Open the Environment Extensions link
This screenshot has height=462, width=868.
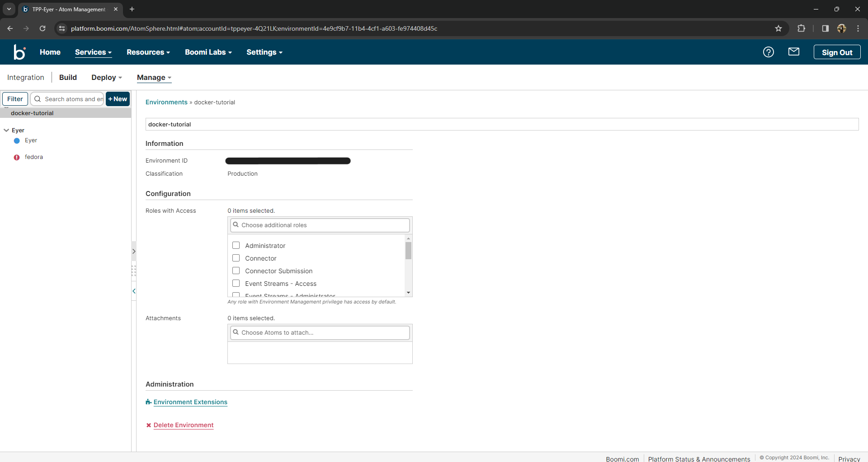pyautogui.click(x=190, y=402)
